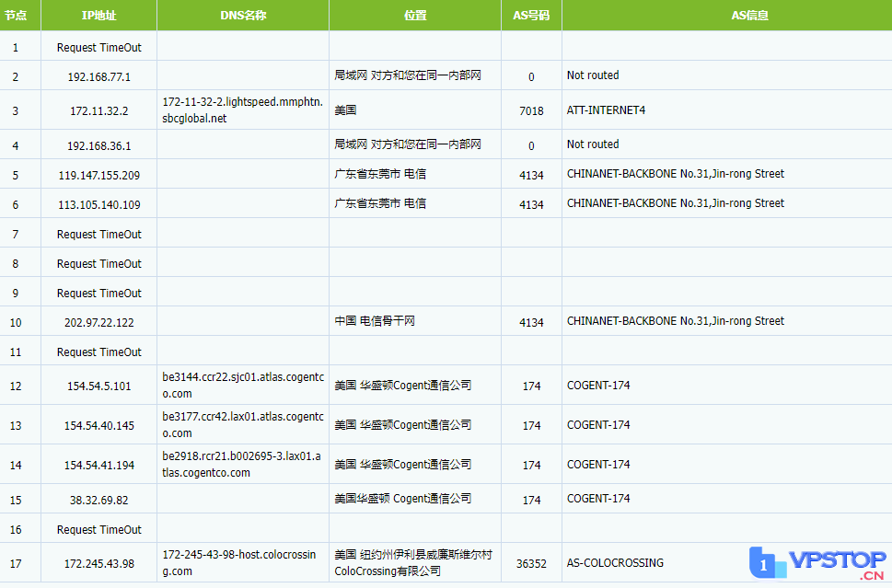Select IP address 192.168.36.1
The height and width of the screenshot is (588, 892).
[x=99, y=146]
